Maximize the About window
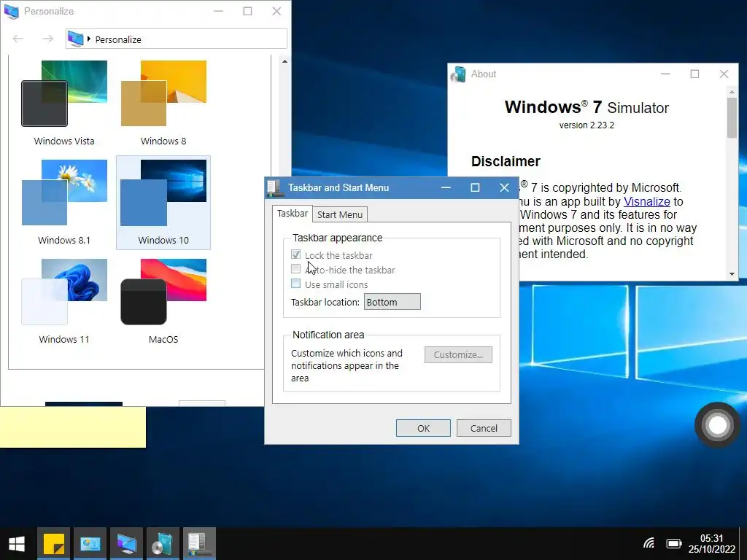Screen dimensions: 747x560 (694, 74)
